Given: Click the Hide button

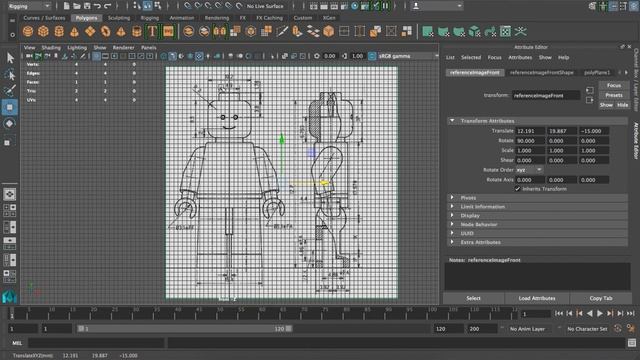Looking at the screenshot, I should (622, 105).
